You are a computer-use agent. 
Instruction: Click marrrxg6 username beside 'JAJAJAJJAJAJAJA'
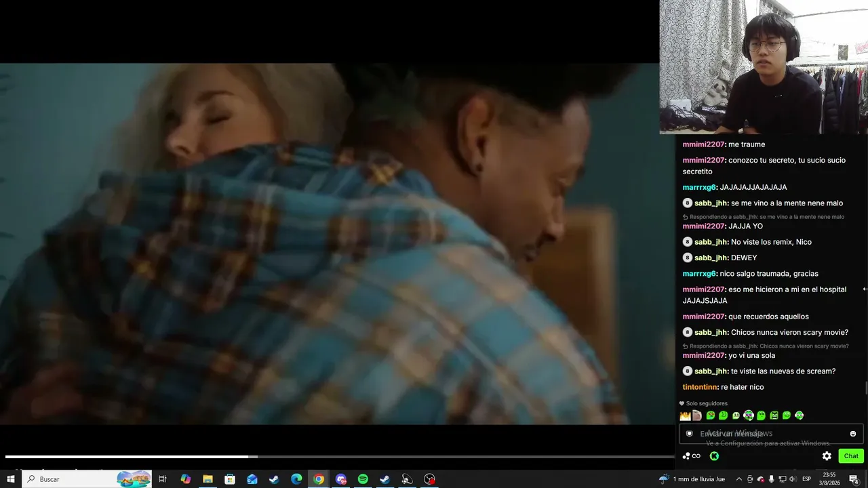(x=699, y=187)
